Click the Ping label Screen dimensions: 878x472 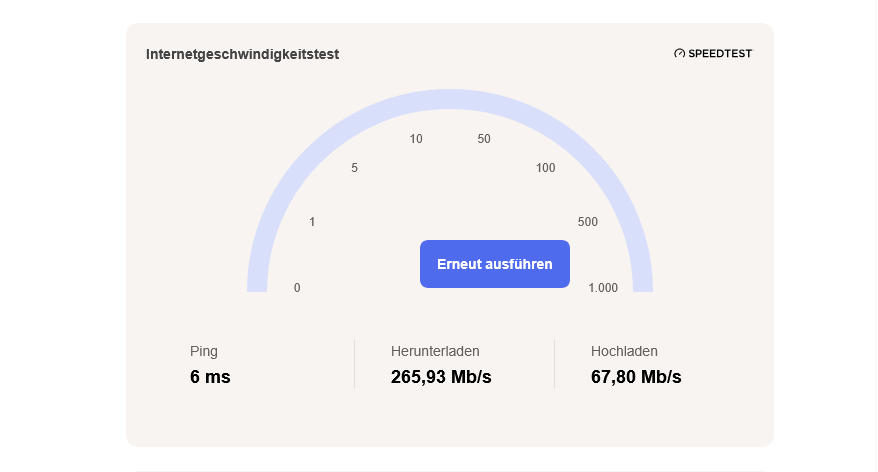click(204, 351)
